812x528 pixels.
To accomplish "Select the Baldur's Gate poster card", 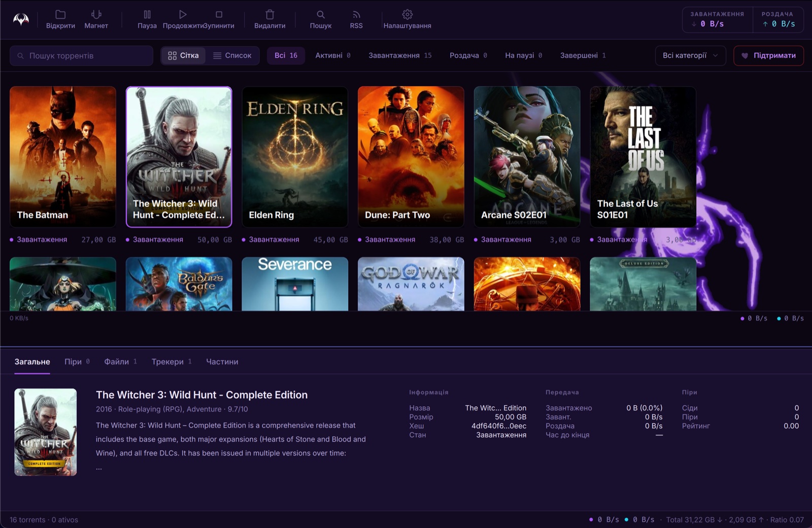I will tap(179, 284).
